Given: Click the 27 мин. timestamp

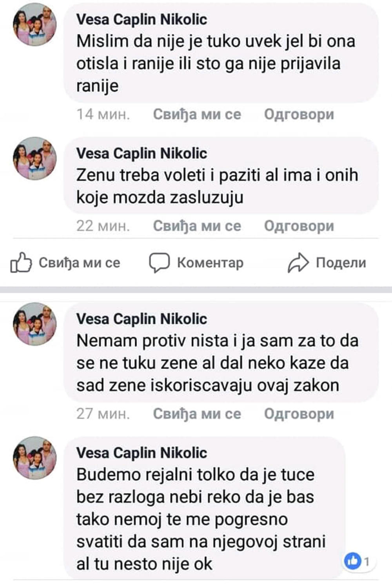Looking at the screenshot, I should (103, 414).
